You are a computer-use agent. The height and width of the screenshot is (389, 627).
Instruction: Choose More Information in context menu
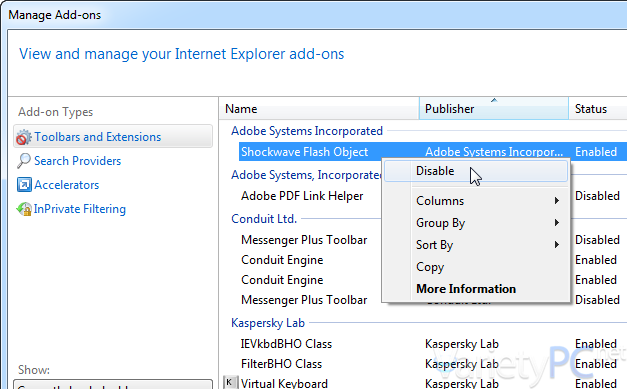[476, 289]
